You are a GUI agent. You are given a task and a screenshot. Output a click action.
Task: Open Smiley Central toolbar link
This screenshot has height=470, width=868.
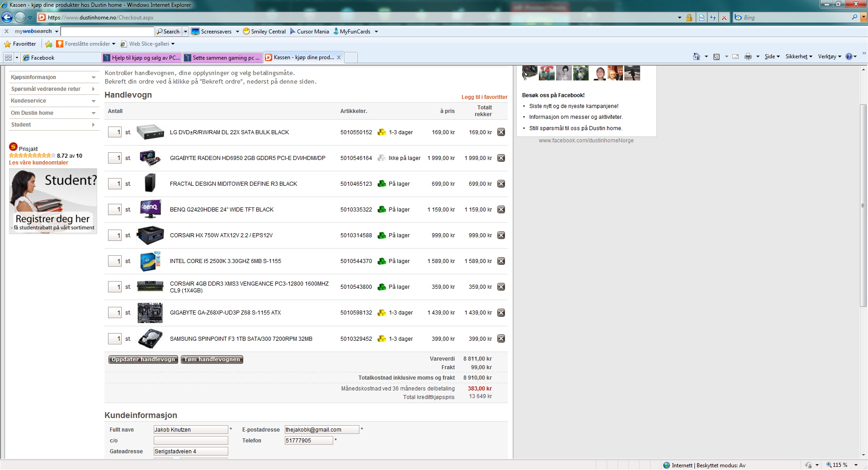264,32
